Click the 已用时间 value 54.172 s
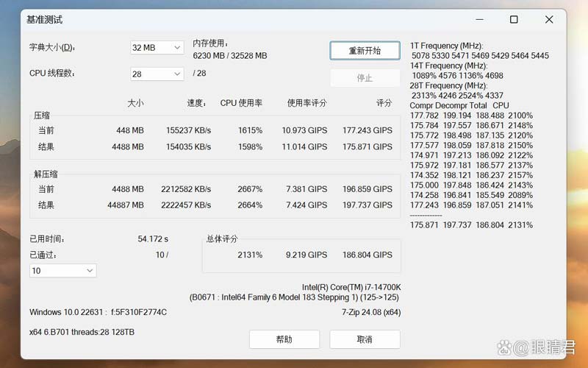 153,239
